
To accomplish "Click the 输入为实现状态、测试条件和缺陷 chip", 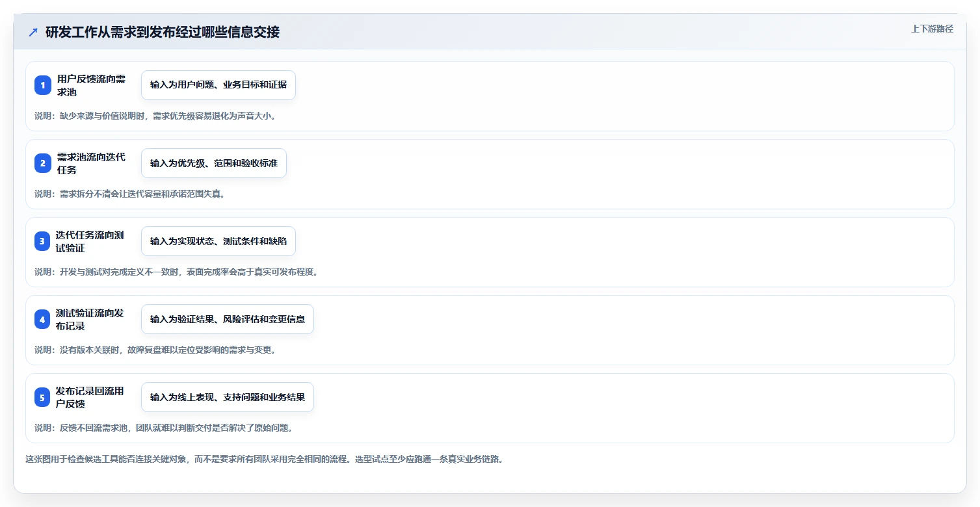I will point(219,241).
